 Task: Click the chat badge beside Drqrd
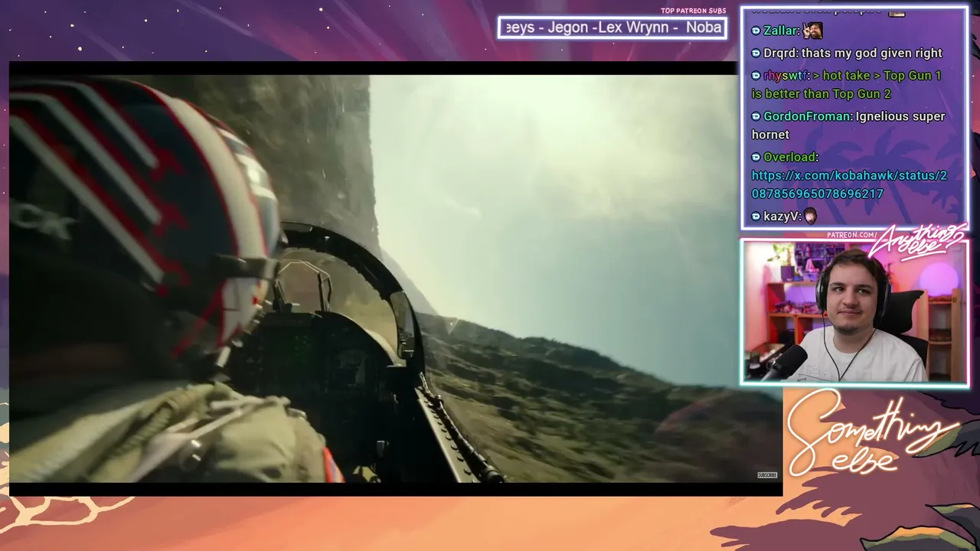pyautogui.click(x=756, y=53)
